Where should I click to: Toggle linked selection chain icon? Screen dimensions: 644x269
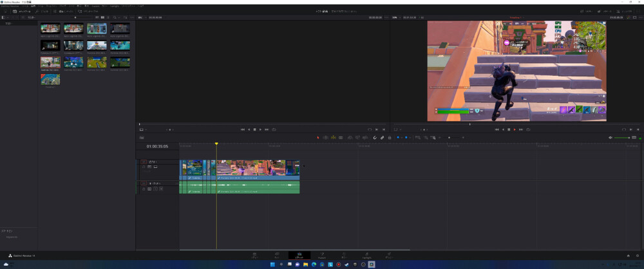coord(382,138)
